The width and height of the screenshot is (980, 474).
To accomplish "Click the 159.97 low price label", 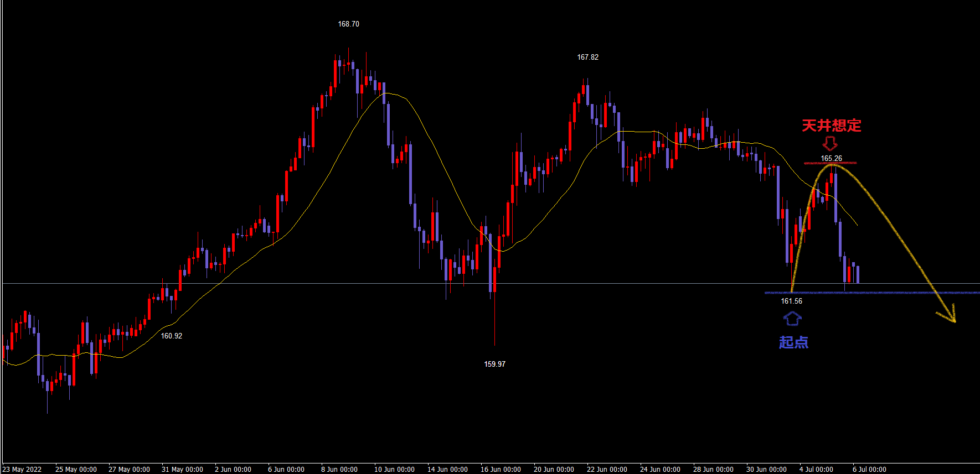I will [x=494, y=364].
